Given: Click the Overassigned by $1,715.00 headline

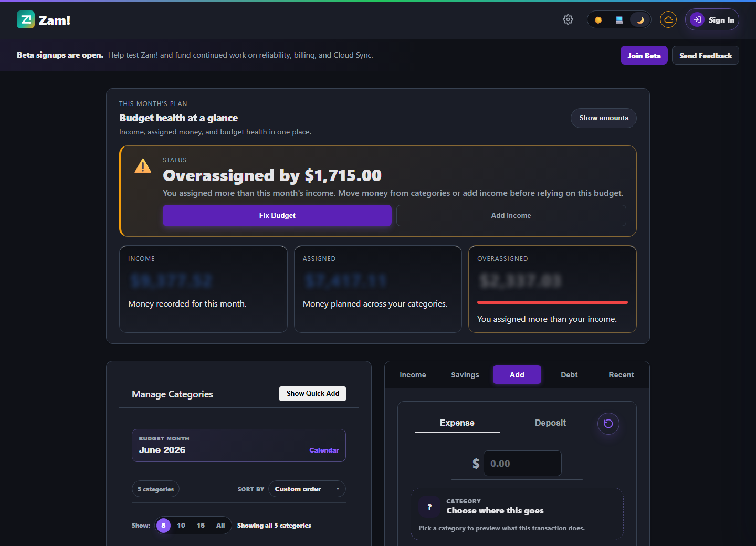Looking at the screenshot, I should 272,175.
